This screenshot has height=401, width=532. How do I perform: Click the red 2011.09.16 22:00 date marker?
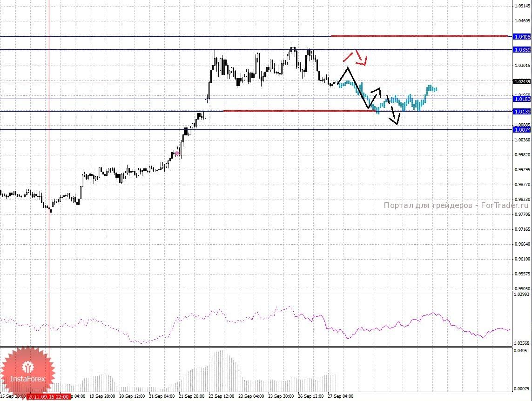coord(48,397)
